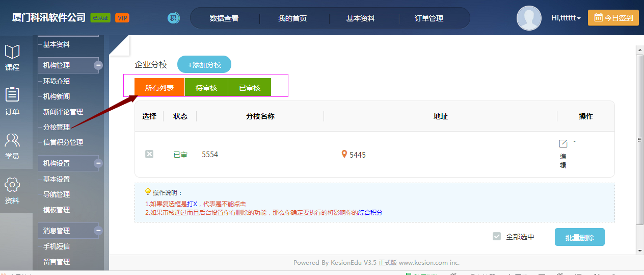Click the edit pencil icon for 5554
This screenshot has width=644, height=275.
click(563, 144)
